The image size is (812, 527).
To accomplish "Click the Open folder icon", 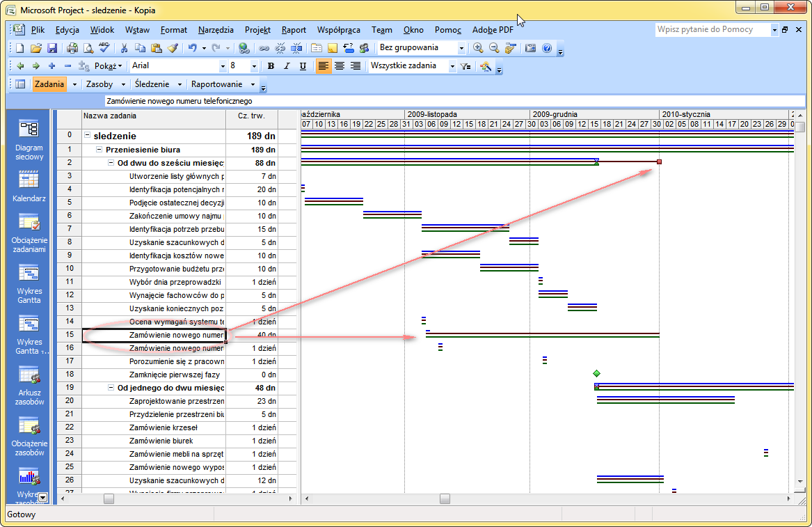I will point(35,48).
